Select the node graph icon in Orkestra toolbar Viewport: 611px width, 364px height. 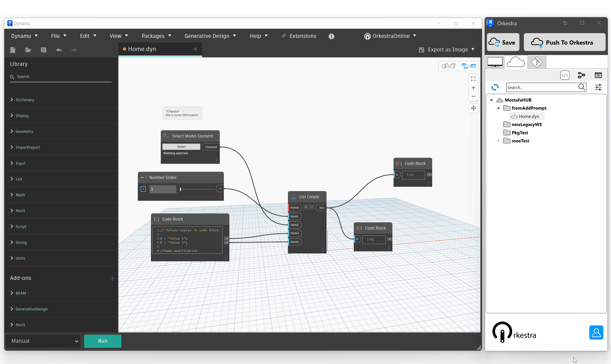click(x=581, y=75)
